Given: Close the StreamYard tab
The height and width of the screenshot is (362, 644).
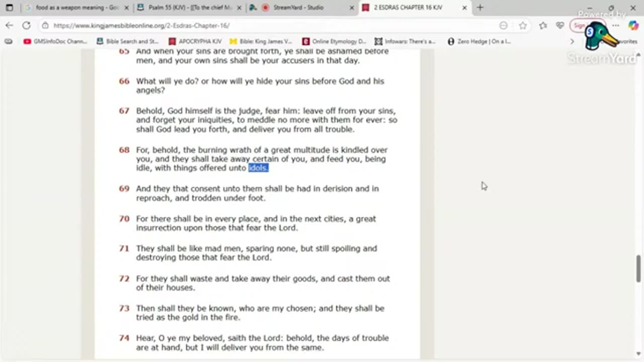Looking at the screenshot, I should click(x=352, y=8).
